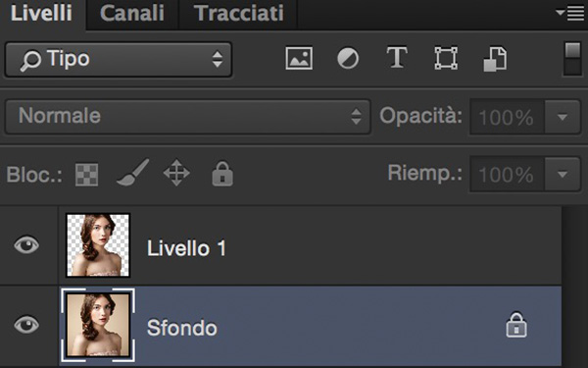The height and width of the screenshot is (368, 588).
Task: Expand the Opacità slider arrow
Action: point(563,117)
